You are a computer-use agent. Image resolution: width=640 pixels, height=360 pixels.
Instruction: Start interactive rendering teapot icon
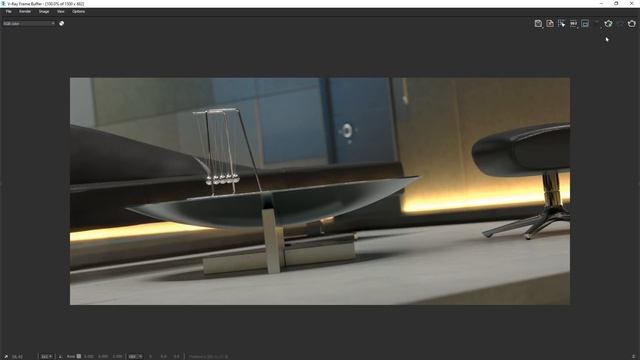click(x=608, y=24)
